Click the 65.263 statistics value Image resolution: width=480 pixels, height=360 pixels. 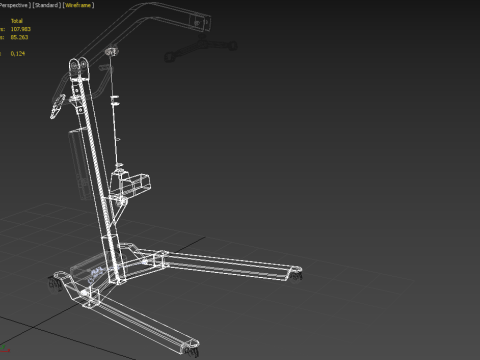click(19, 37)
